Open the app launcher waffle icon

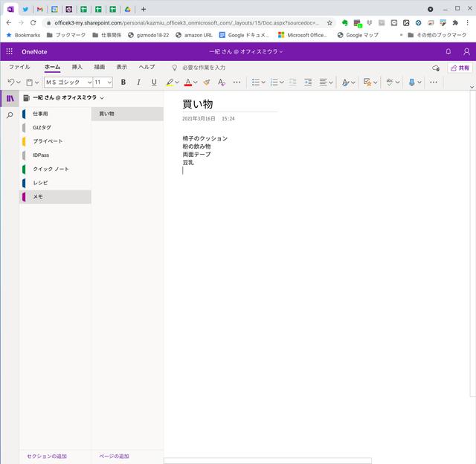click(10, 51)
